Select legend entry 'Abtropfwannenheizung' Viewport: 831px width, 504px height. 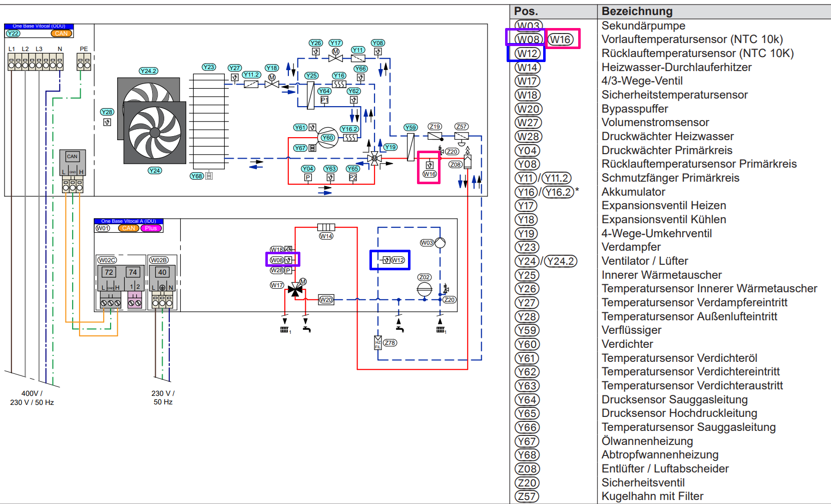click(660, 455)
